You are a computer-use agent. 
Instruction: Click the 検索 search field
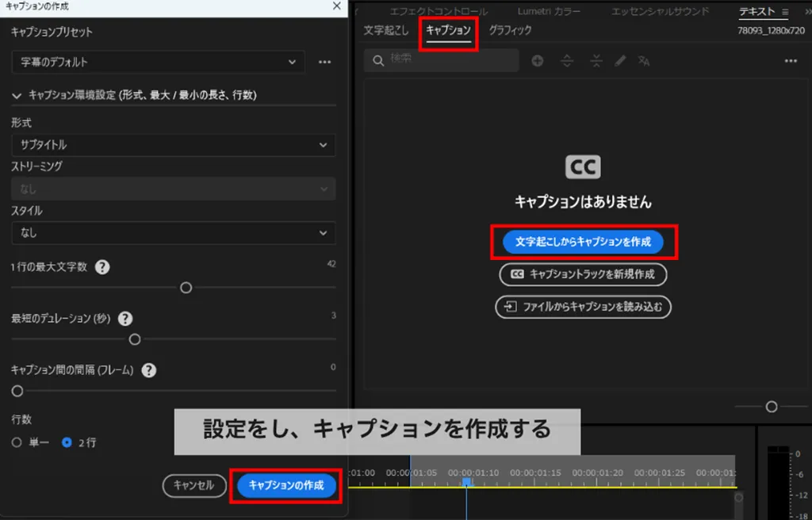(x=442, y=60)
